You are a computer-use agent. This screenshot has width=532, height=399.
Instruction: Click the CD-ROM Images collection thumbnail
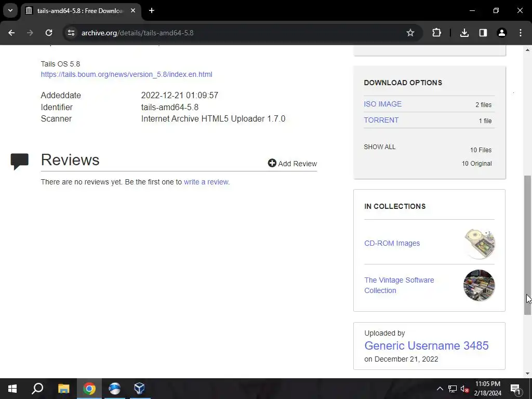(479, 243)
